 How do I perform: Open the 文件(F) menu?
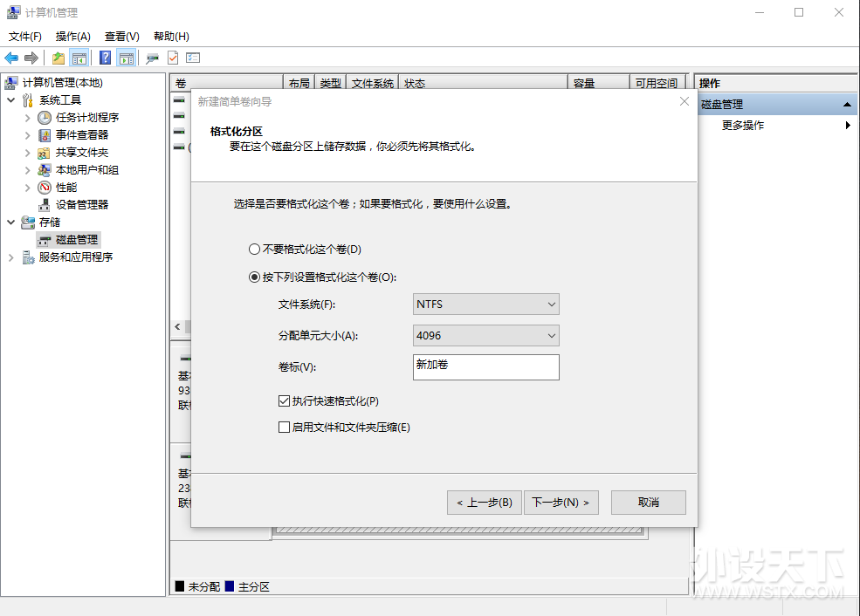[x=25, y=36]
